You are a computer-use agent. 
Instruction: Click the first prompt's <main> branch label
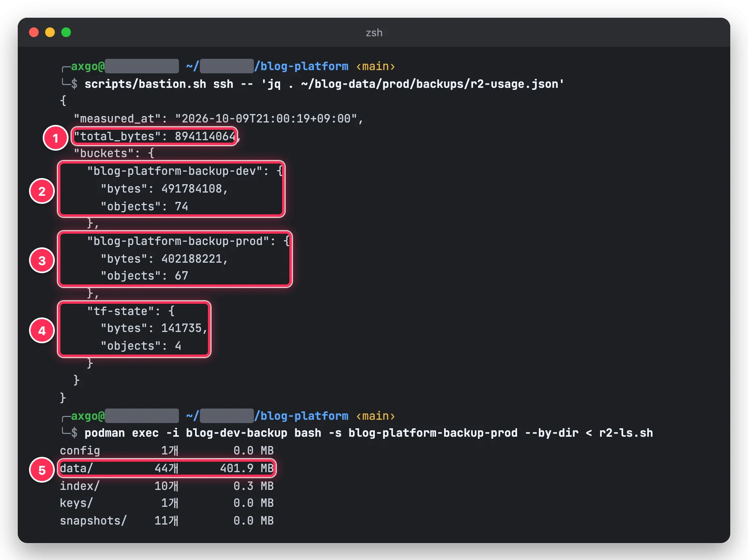(376, 66)
